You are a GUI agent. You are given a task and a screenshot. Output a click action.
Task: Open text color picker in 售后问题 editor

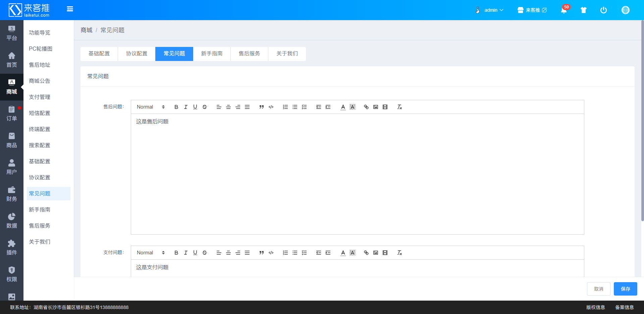coord(343,107)
